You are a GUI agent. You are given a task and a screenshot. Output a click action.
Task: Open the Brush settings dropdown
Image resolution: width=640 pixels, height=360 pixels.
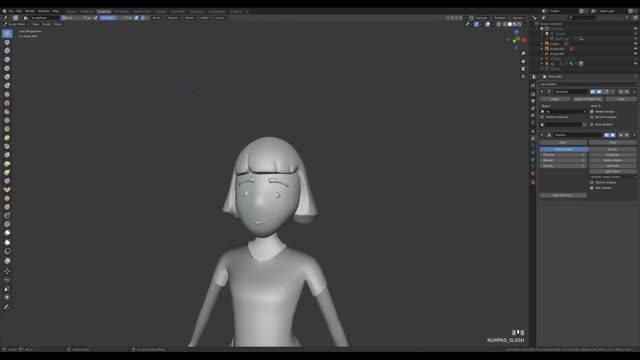tap(157, 18)
